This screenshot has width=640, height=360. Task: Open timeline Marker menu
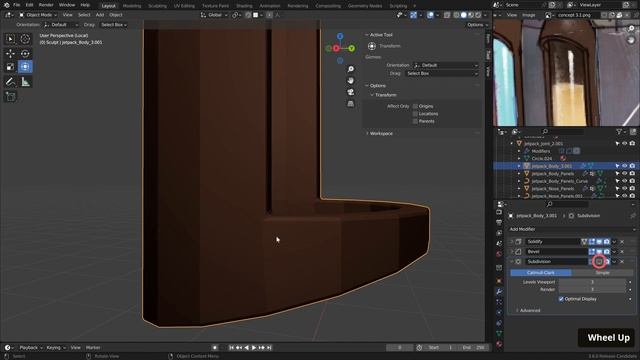pos(93,348)
